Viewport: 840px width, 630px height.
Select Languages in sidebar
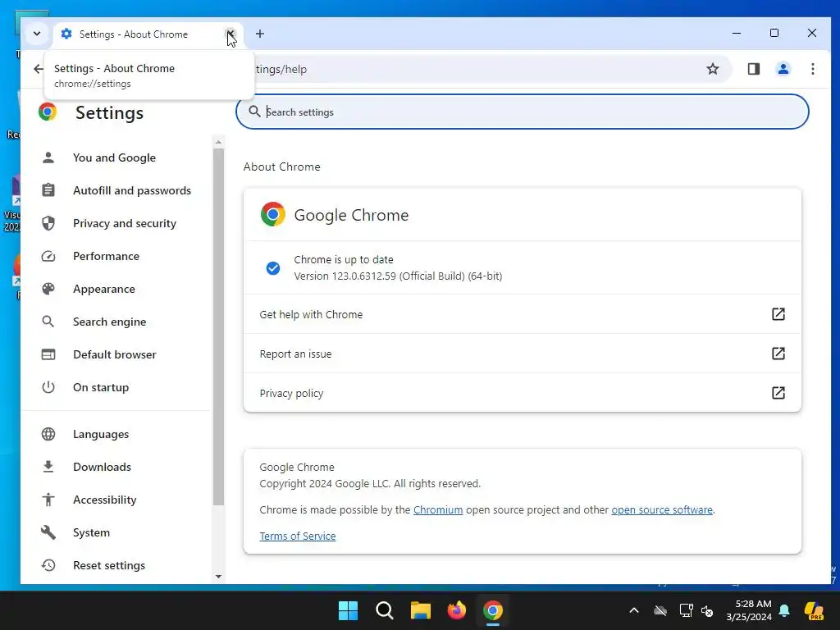pyautogui.click(x=101, y=434)
